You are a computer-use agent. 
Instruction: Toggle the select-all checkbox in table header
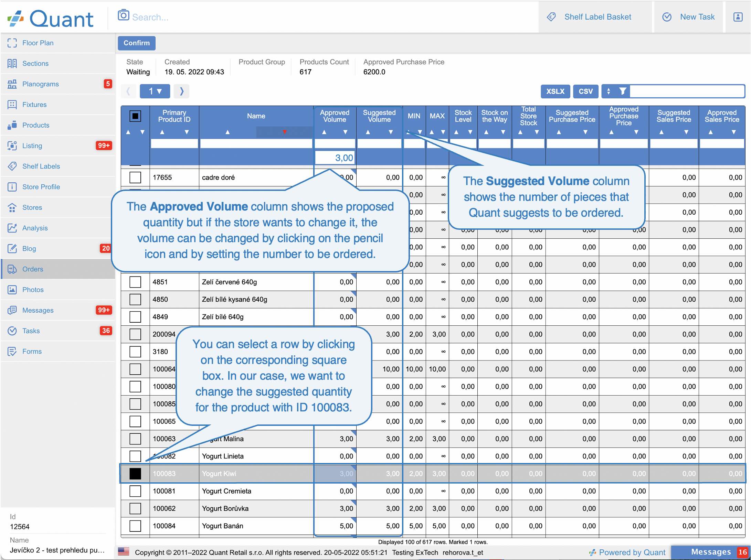pyautogui.click(x=135, y=116)
